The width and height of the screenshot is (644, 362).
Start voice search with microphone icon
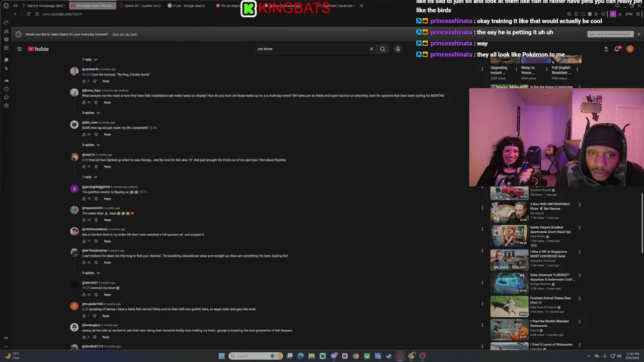click(397, 49)
